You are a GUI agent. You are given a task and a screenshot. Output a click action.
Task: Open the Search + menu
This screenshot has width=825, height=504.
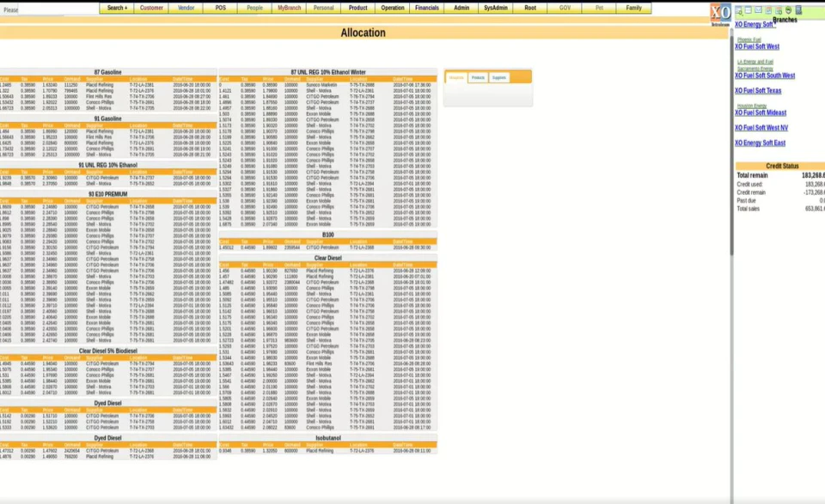coord(117,8)
